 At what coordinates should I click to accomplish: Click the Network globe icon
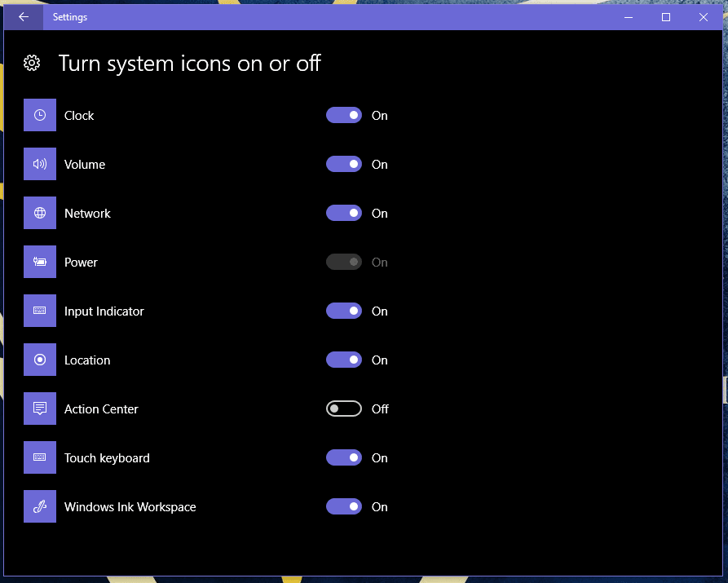[x=40, y=213]
